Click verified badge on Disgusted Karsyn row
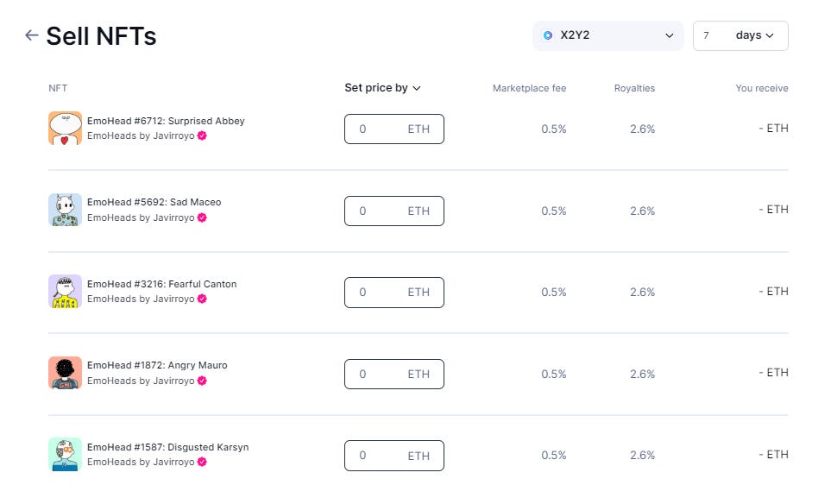Viewport: 831px width, 504px height. click(202, 462)
